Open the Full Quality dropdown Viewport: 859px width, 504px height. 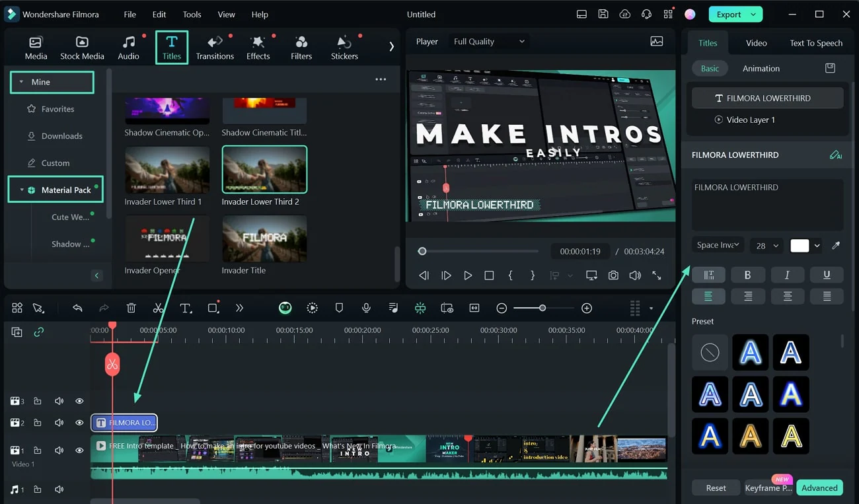[489, 42]
